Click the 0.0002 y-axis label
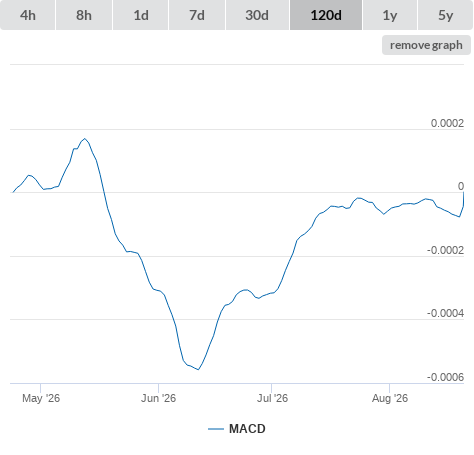This screenshot has width=474, height=455. pos(447,123)
